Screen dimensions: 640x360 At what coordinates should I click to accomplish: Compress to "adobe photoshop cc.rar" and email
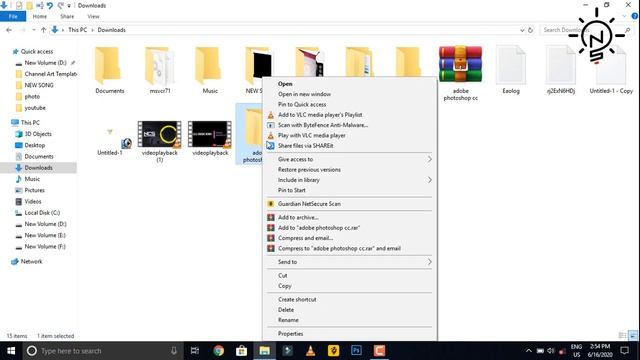[339, 248]
